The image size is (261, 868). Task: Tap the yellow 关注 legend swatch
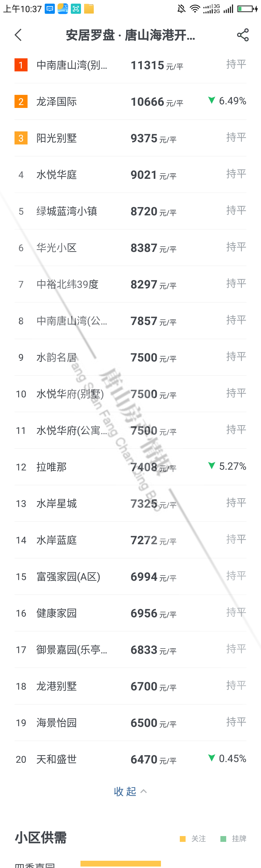point(183,839)
